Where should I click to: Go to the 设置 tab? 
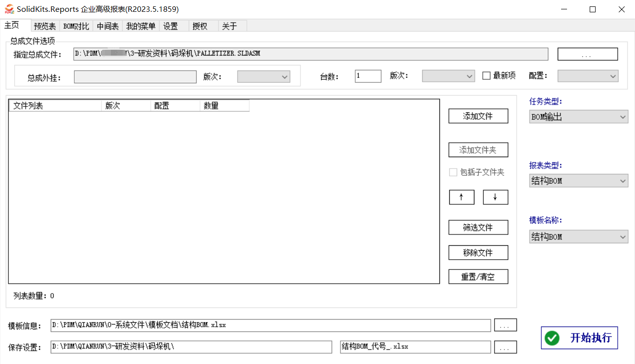point(170,27)
